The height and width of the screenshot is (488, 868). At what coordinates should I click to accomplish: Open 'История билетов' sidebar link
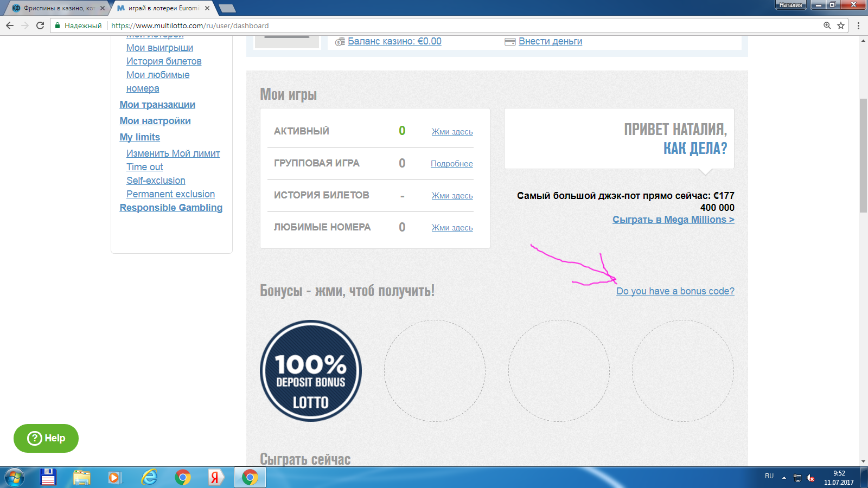pos(164,61)
